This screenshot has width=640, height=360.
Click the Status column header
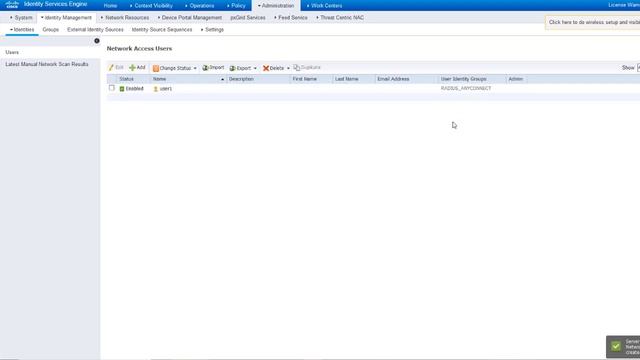127,79
